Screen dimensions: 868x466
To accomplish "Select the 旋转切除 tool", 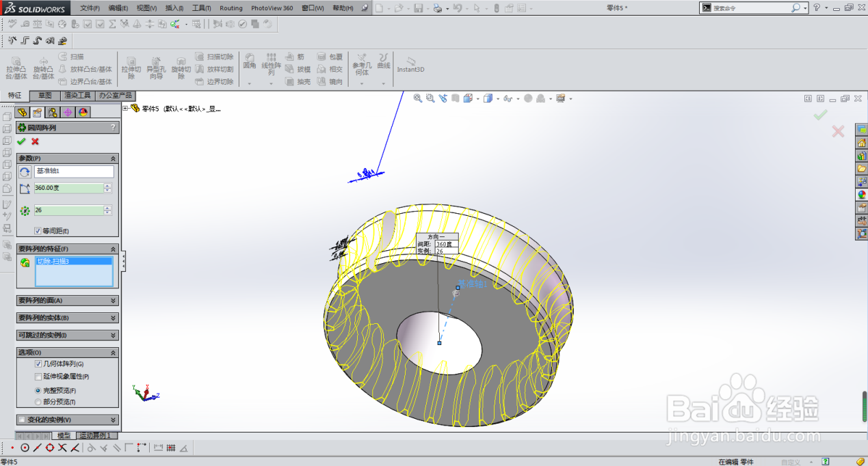I will click(x=181, y=68).
